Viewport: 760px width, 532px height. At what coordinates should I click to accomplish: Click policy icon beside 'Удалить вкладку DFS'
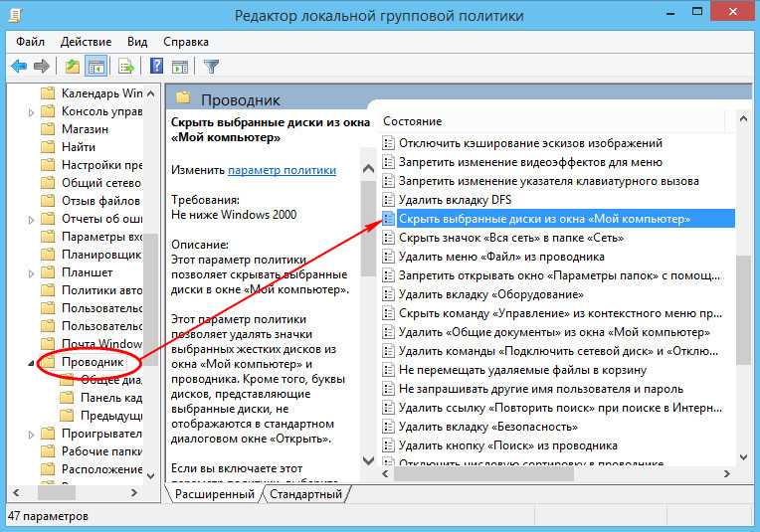coord(388,200)
